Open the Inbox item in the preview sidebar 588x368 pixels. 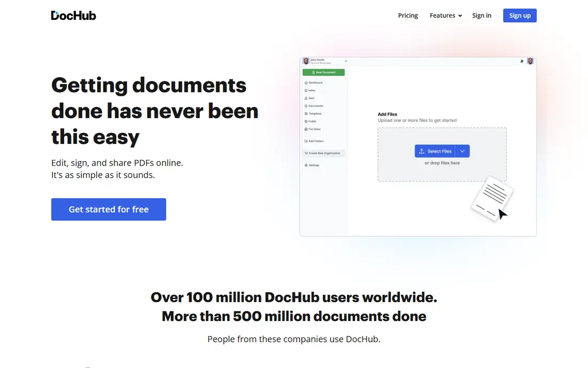(310, 90)
